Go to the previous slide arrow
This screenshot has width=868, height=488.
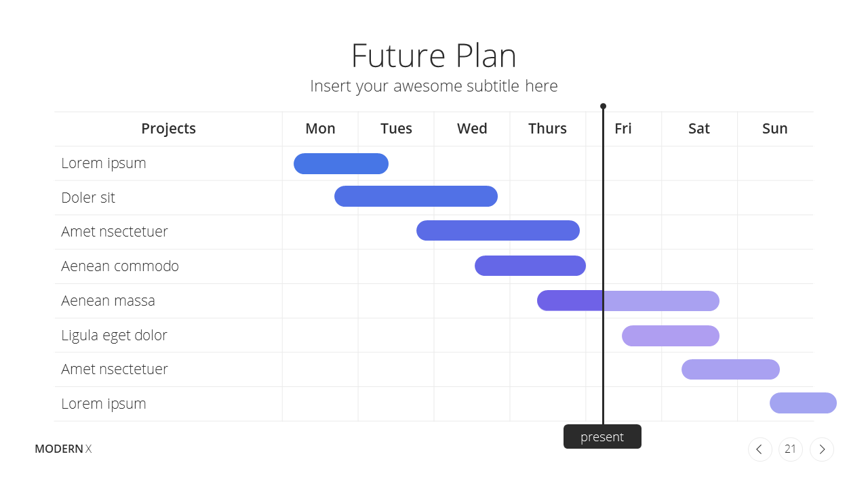[x=759, y=449]
